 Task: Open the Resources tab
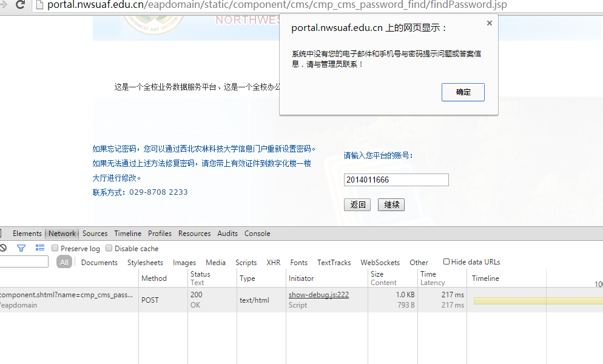[194, 234]
